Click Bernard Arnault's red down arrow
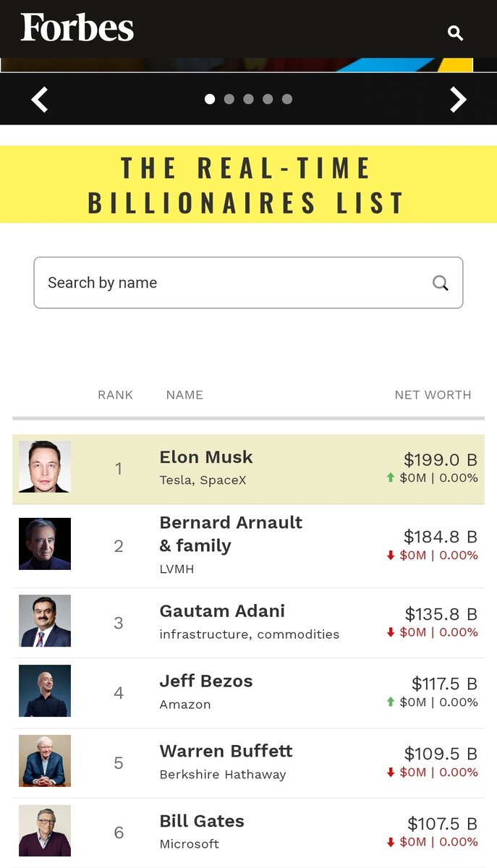Viewport: 497px width, 868px height. [391, 555]
